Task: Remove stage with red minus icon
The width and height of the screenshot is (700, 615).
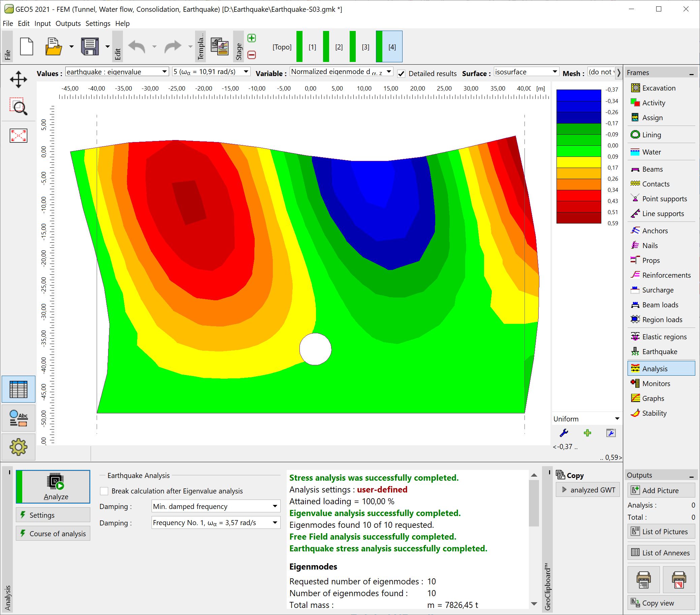Action: pos(252,55)
